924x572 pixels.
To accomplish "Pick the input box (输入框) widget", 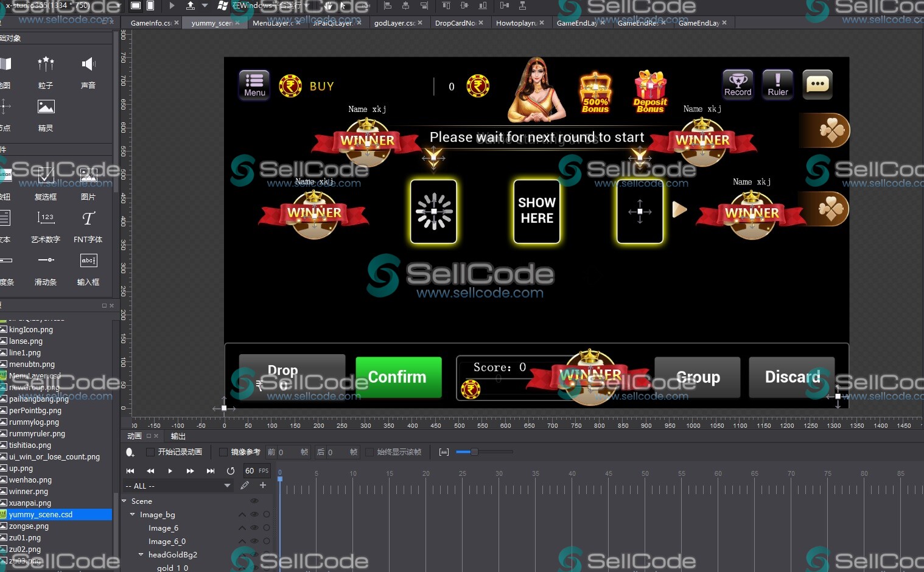I will tap(88, 261).
